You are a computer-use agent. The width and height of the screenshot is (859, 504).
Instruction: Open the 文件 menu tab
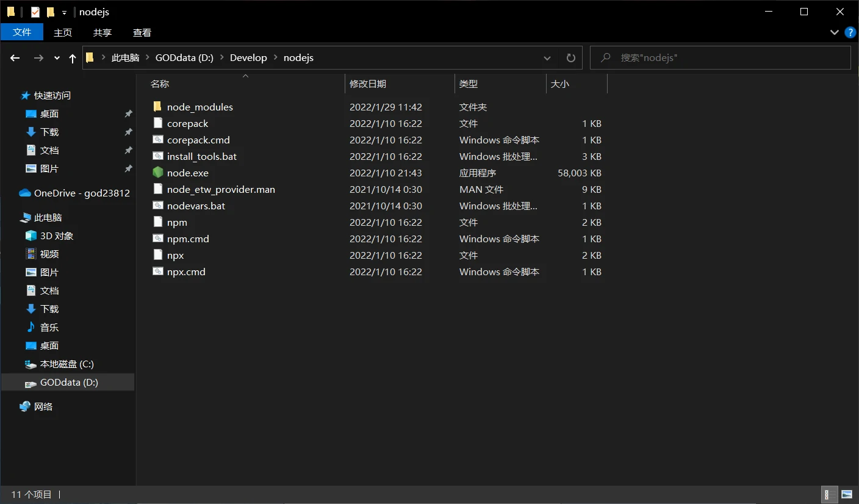(x=22, y=32)
